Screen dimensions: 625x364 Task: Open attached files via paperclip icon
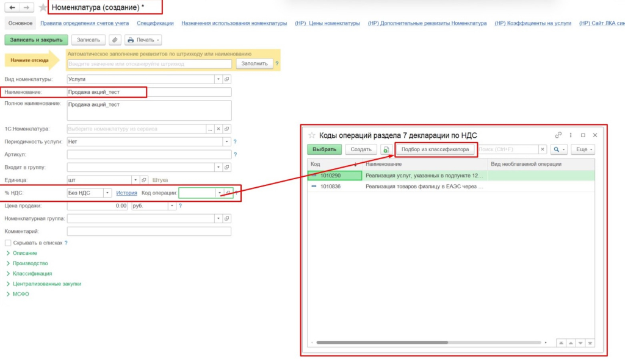point(115,40)
